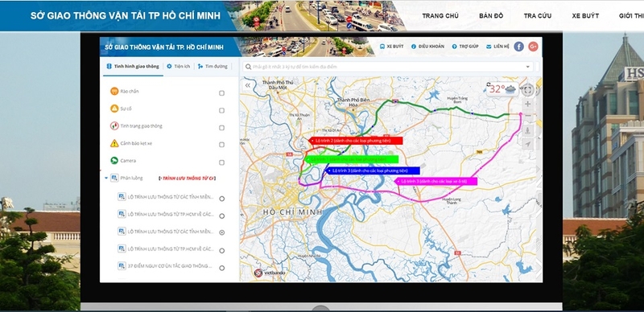Click the currently selected route radio button
Image resolution: width=644 pixels, height=312 pixels.
222,232
